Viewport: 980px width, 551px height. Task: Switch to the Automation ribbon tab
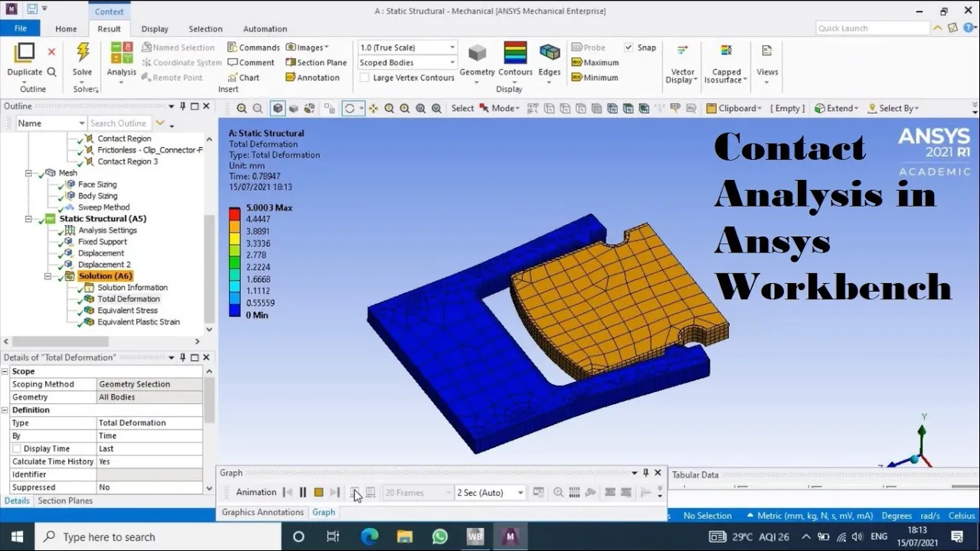click(265, 29)
